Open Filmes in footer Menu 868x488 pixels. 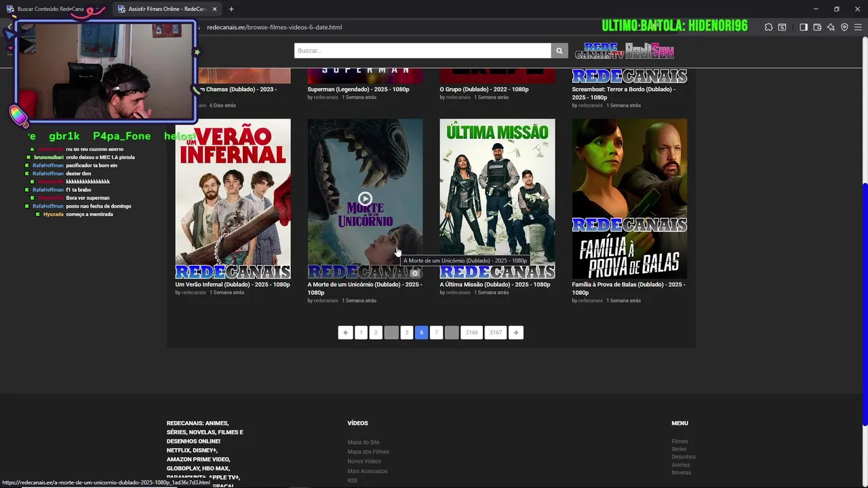click(x=679, y=441)
